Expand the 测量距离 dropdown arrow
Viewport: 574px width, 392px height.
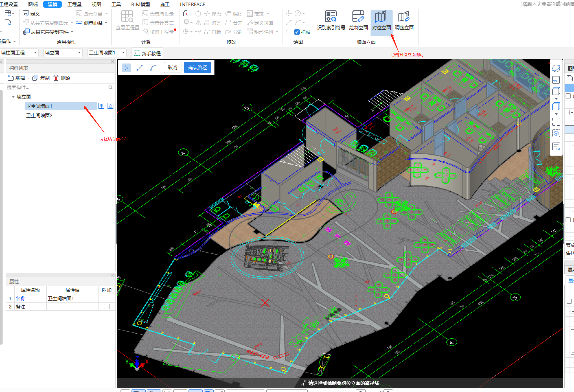pyautogui.click(x=106, y=23)
